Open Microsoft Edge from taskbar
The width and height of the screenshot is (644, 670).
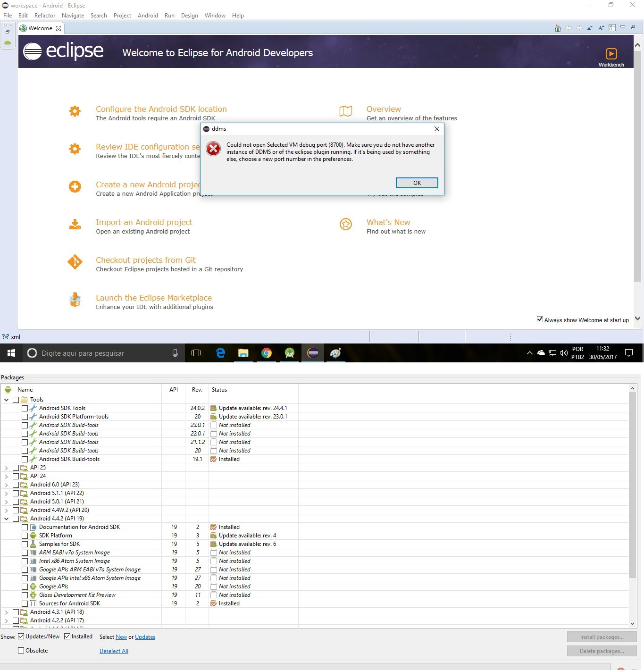(220, 353)
